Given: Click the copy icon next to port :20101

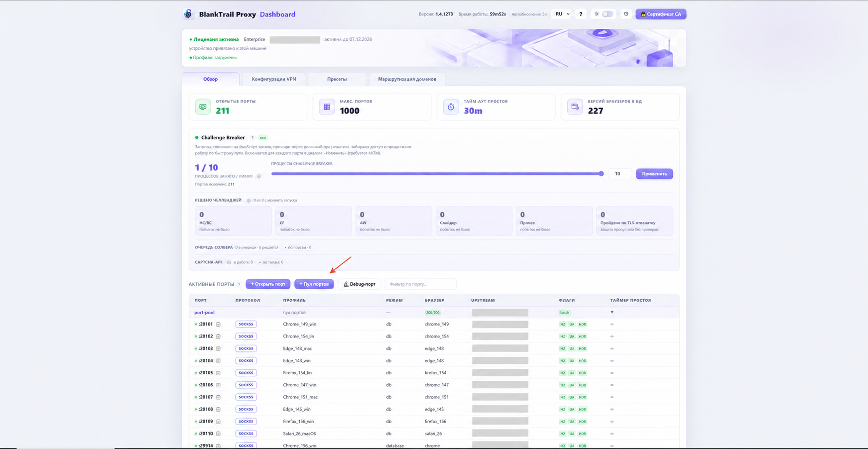Looking at the screenshot, I should click(x=218, y=324).
